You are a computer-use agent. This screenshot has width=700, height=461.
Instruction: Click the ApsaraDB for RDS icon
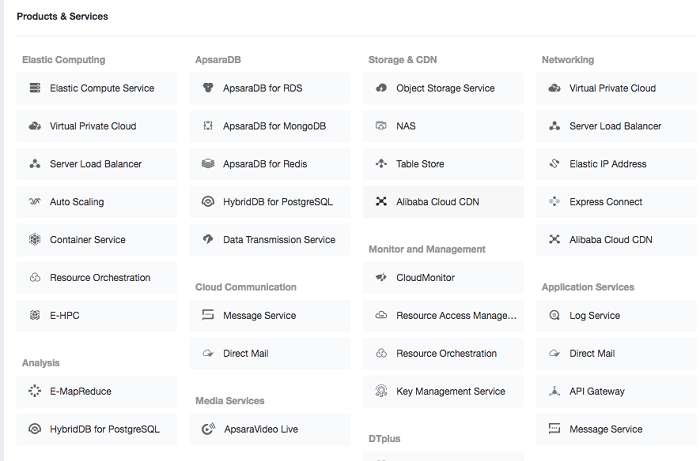point(208,88)
